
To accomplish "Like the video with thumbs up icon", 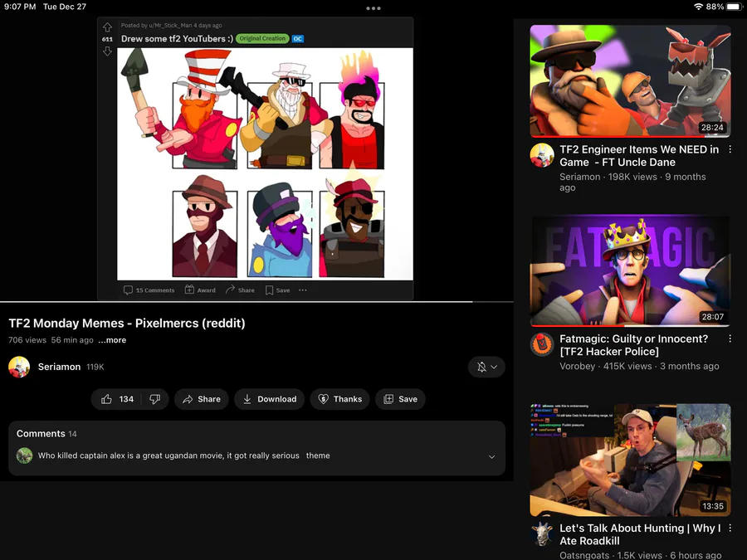I will (x=106, y=399).
